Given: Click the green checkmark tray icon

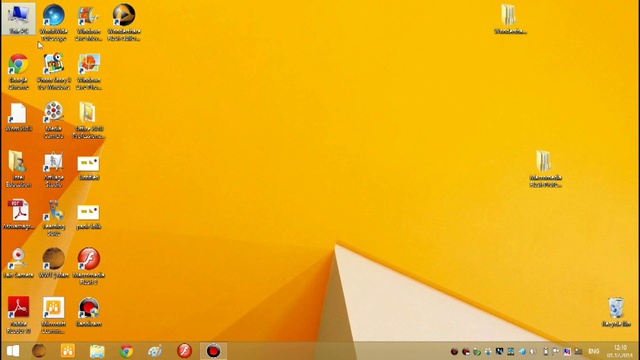Looking at the screenshot, I should (477, 351).
